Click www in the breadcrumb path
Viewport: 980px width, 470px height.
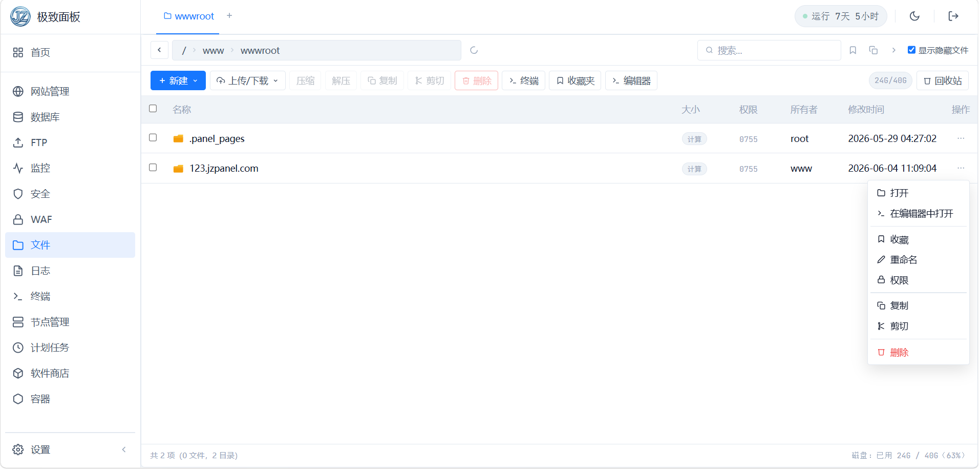click(x=213, y=50)
